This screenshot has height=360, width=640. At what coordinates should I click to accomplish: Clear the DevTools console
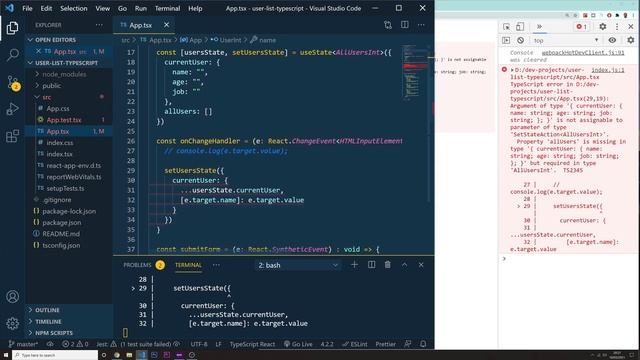520,40
